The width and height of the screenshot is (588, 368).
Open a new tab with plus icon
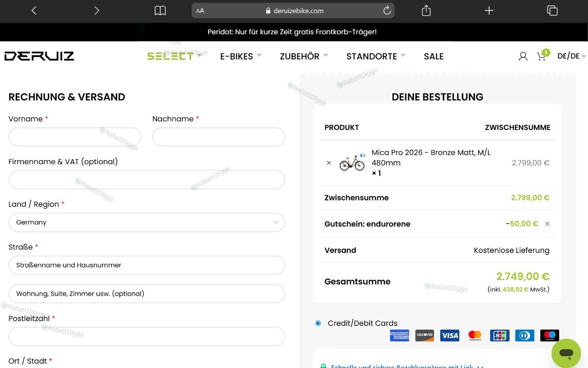(489, 11)
